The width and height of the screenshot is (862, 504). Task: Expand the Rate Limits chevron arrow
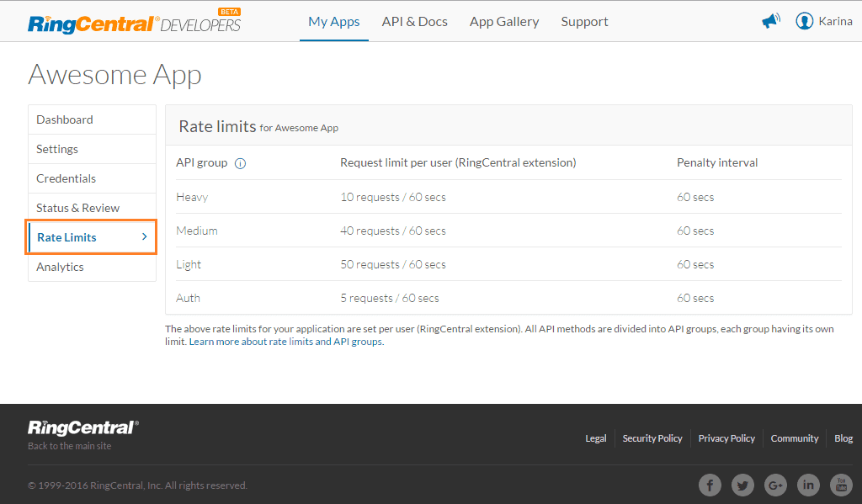pos(145,237)
